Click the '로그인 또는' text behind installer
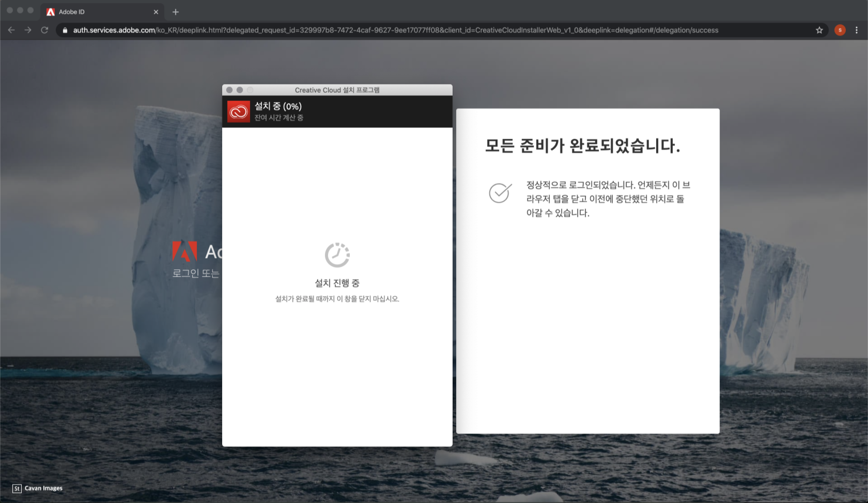This screenshot has width=868, height=503. click(x=196, y=273)
